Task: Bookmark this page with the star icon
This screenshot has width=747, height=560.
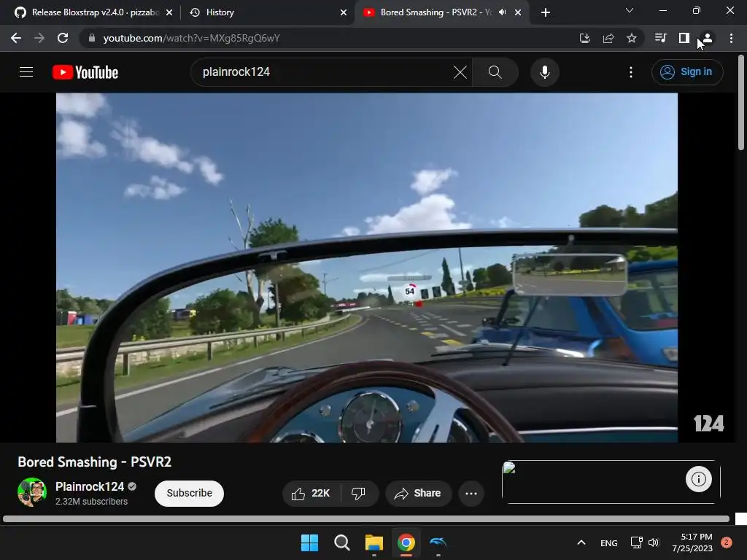Action: pyautogui.click(x=632, y=38)
